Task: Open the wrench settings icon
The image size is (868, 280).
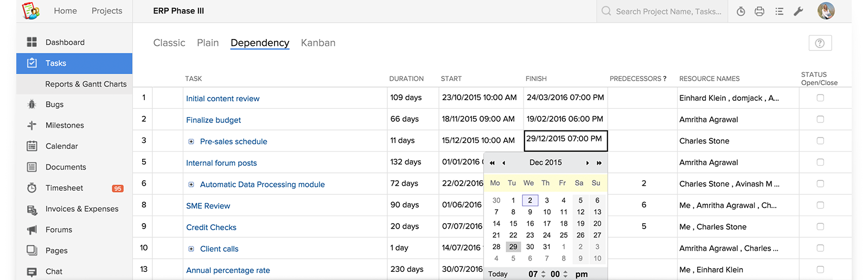Action: coord(798,11)
